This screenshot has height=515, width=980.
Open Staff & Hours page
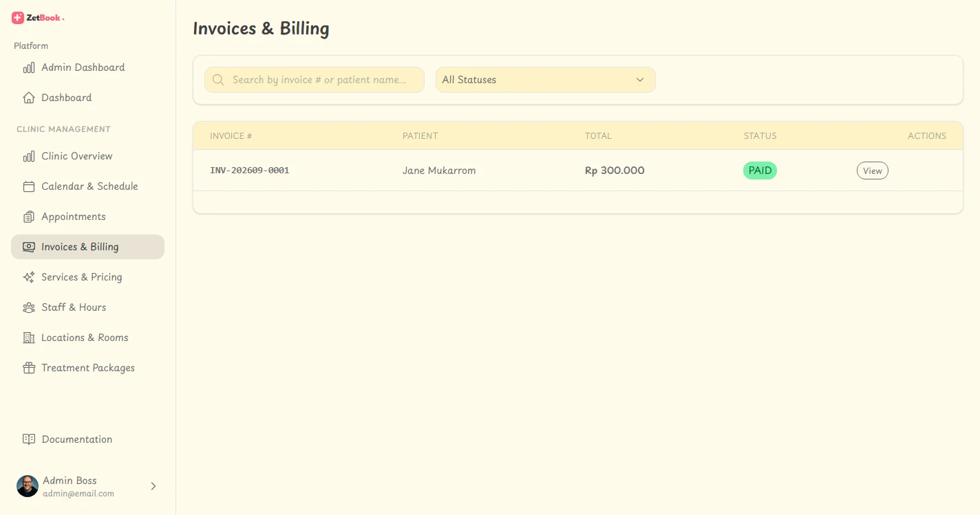tap(87, 307)
